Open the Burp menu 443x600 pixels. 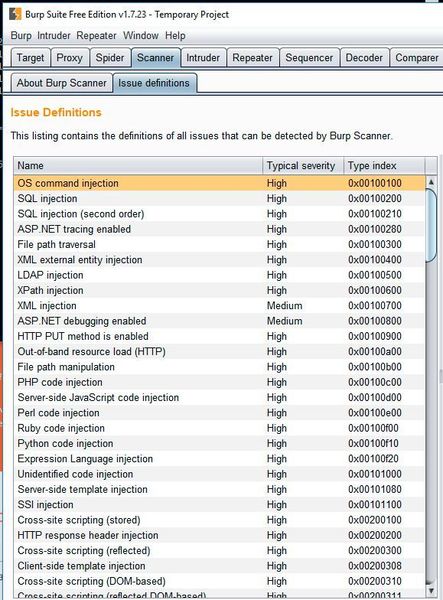(21, 36)
